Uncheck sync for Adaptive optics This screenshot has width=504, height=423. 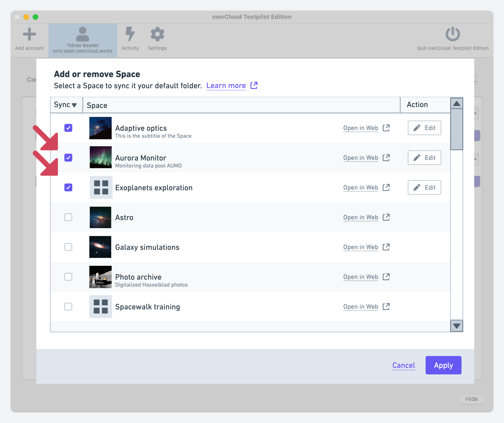68,128
